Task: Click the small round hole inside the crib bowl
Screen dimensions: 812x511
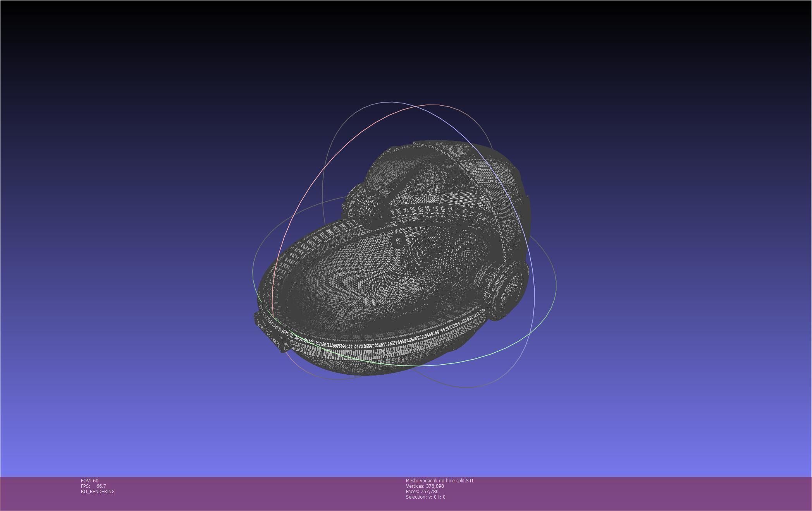Action: pos(398,241)
